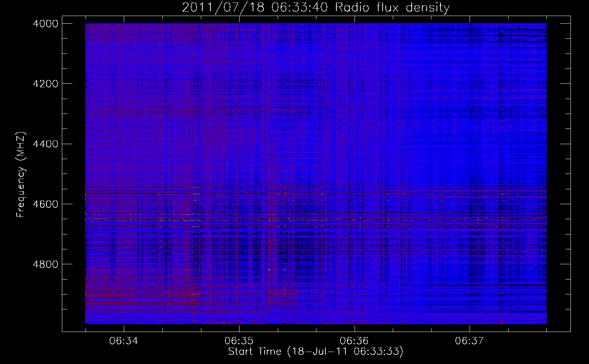The height and width of the screenshot is (364, 589).
Task: Click the 06:35 time tick label
Action: click(x=239, y=341)
